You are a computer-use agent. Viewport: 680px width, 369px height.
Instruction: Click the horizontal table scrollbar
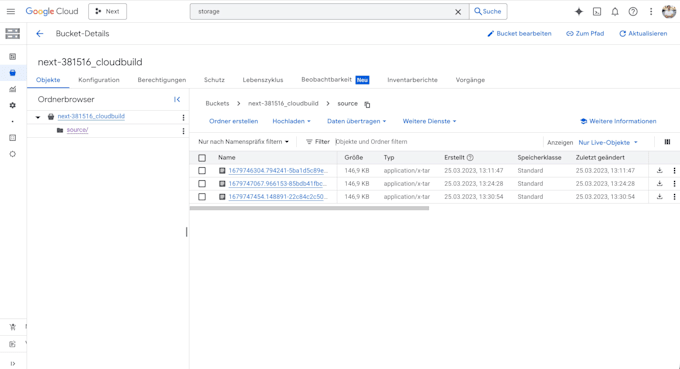coord(309,209)
